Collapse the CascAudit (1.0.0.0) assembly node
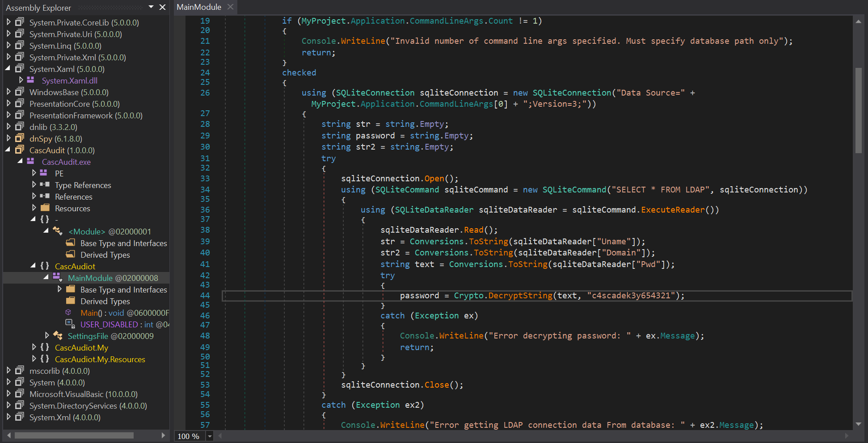This screenshot has height=443, width=868. click(x=8, y=150)
